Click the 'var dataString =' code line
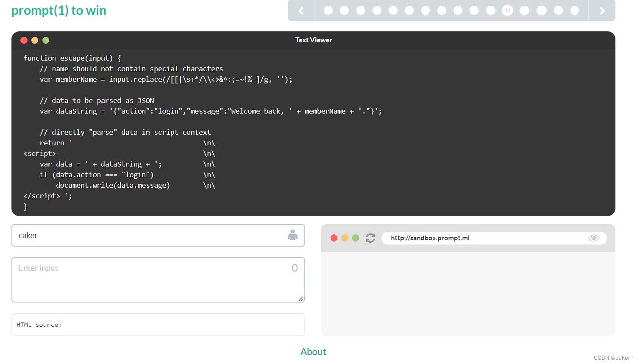The height and width of the screenshot is (364, 640). click(211, 111)
